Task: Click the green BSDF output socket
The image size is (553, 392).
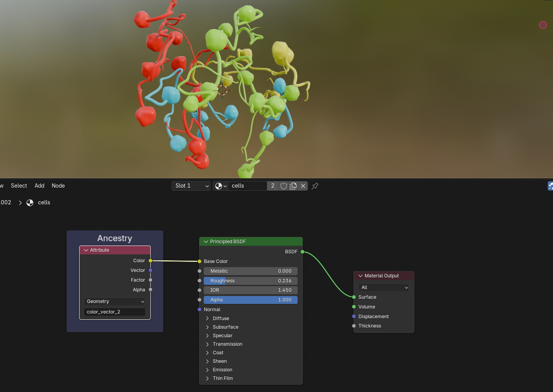Action: pos(303,252)
